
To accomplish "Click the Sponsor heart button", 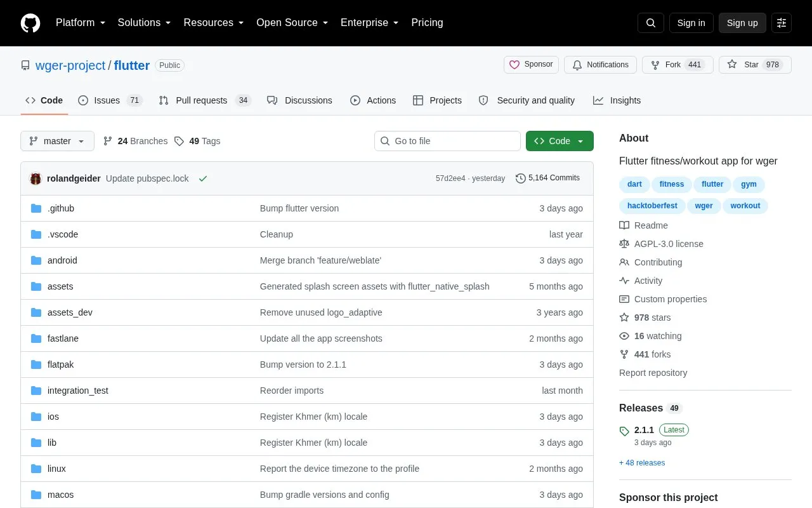I will tap(532, 65).
